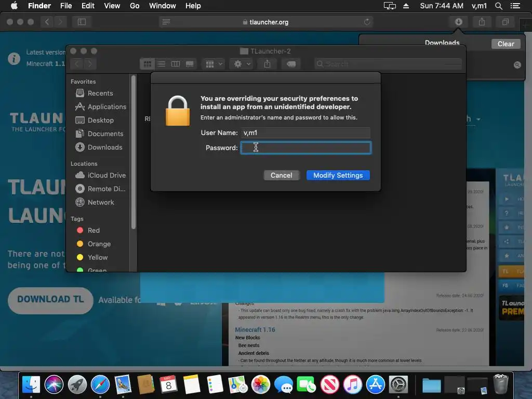The height and width of the screenshot is (399, 532).
Task: Click the DOWNLOAD TL button
Action: pos(50,300)
